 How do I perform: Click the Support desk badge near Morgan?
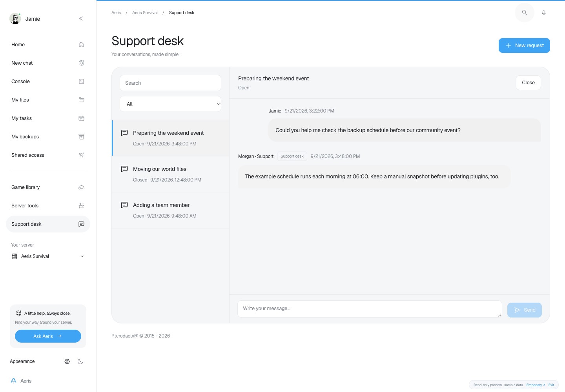click(292, 156)
